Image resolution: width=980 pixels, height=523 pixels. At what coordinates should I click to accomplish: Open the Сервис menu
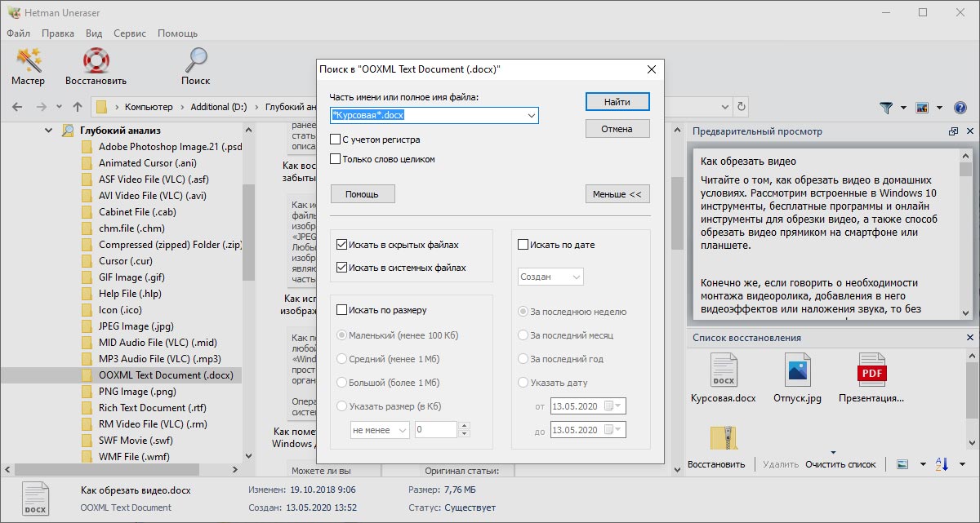coord(130,33)
